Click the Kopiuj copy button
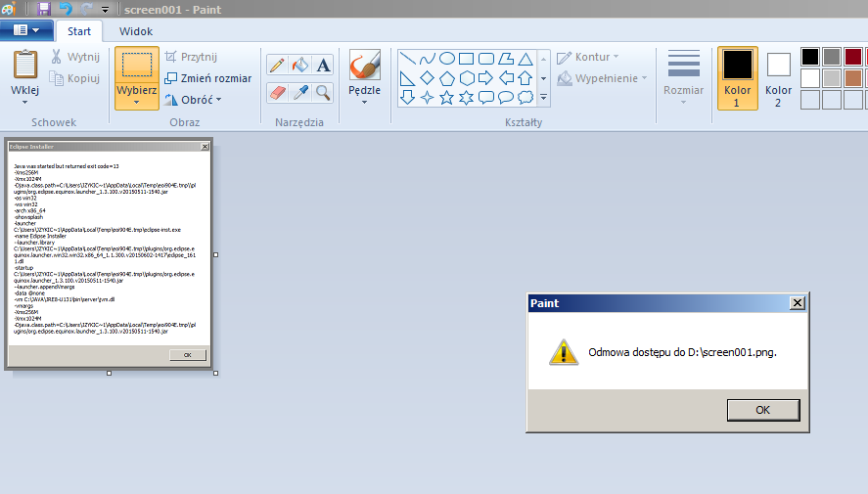Screen dimensions: 868x494 75,78
